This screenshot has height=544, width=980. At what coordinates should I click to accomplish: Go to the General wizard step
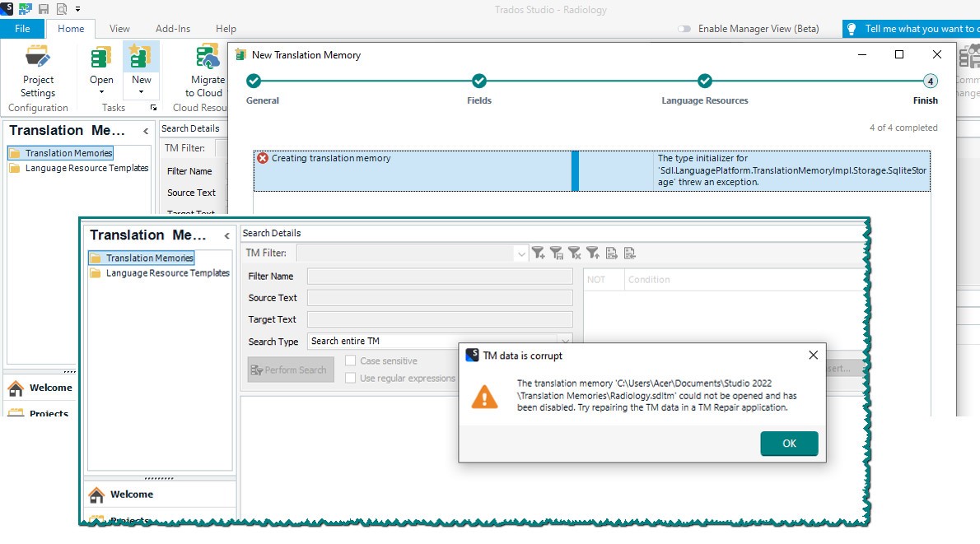coord(253,81)
